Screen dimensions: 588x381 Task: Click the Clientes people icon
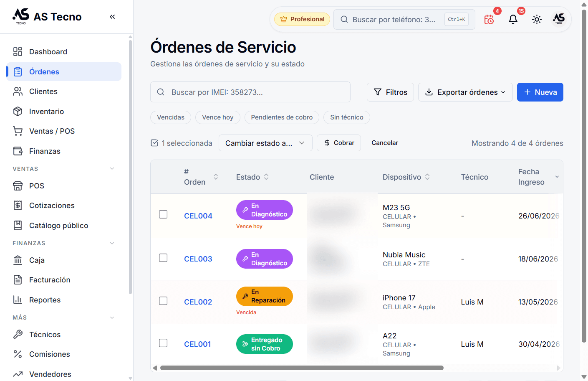(x=18, y=91)
